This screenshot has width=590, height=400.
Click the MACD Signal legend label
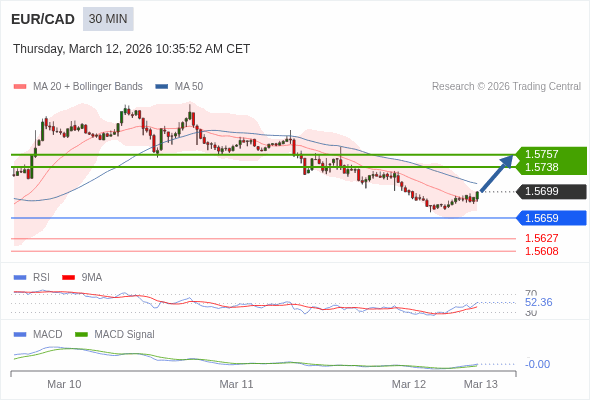click(x=124, y=335)
